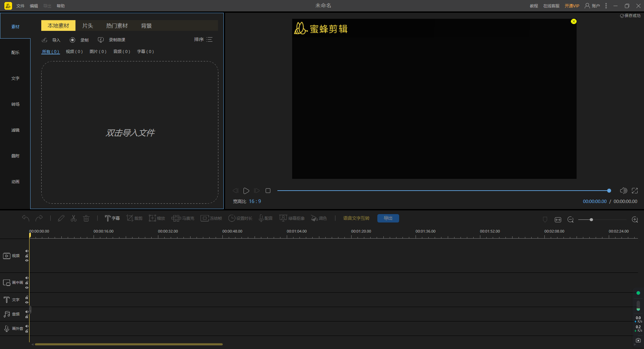Click the fit timeline to window icon
Viewport: 644px width, 349px height.
click(558, 219)
